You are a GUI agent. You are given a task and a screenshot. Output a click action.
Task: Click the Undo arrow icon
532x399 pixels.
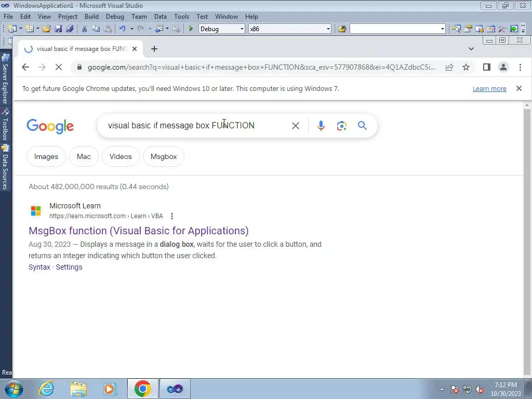coord(123,29)
